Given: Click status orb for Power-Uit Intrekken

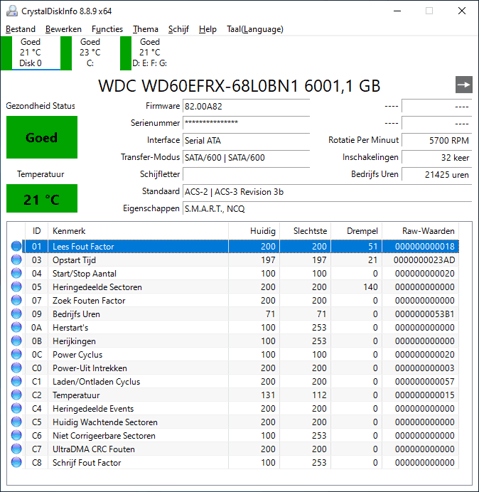Looking at the screenshot, I should pyautogui.click(x=16, y=368).
